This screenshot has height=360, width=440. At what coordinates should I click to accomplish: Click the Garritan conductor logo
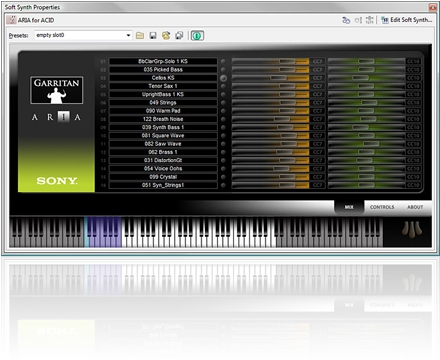coord(57,90)
